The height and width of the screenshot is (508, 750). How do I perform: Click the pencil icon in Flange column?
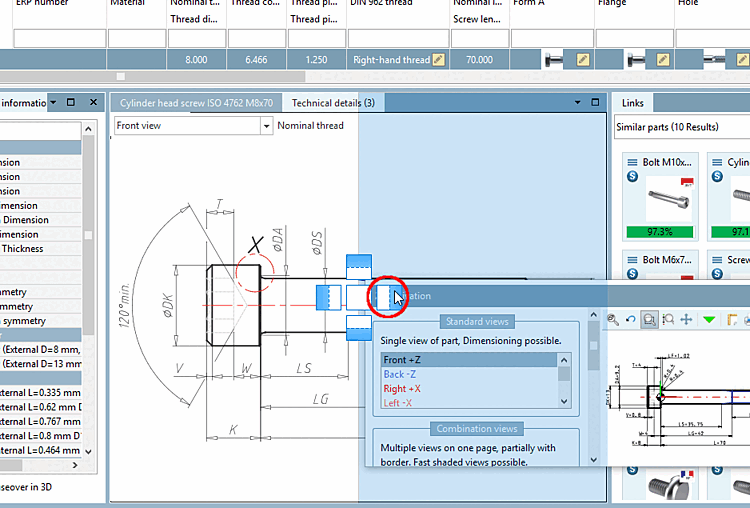point(664,60)
